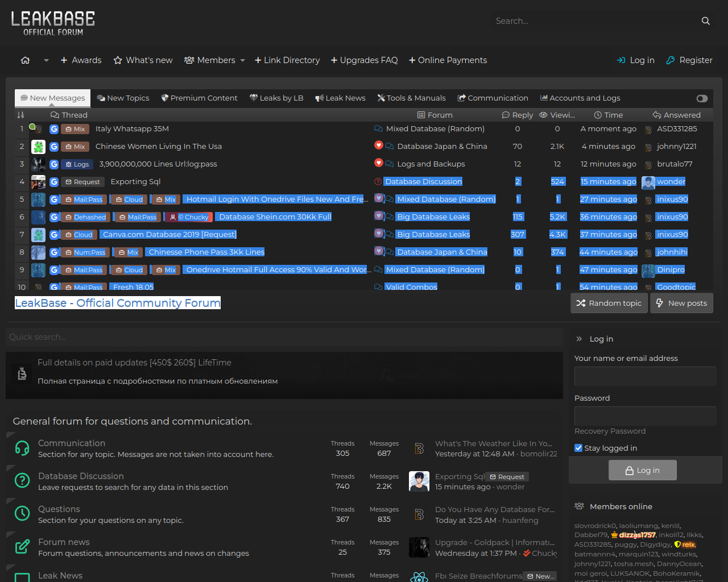Open the What's new page
This screenshot has width=728, height=582.
[x=143, y=60]
